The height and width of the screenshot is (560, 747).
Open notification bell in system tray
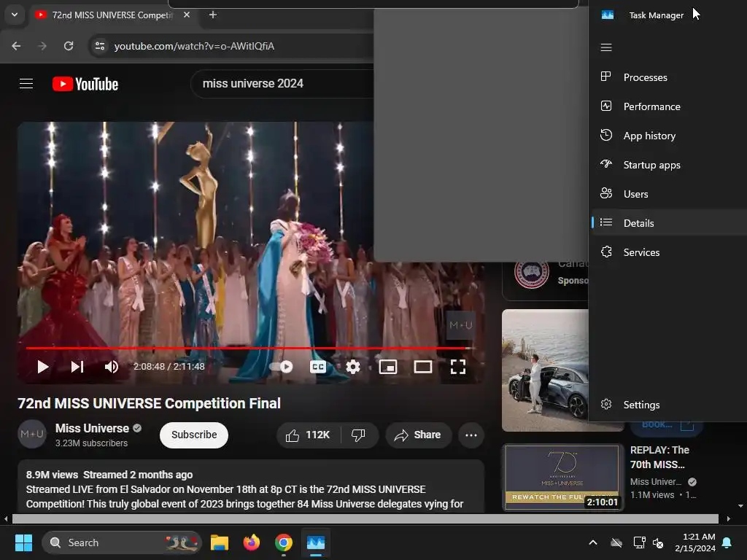[727, 542]
